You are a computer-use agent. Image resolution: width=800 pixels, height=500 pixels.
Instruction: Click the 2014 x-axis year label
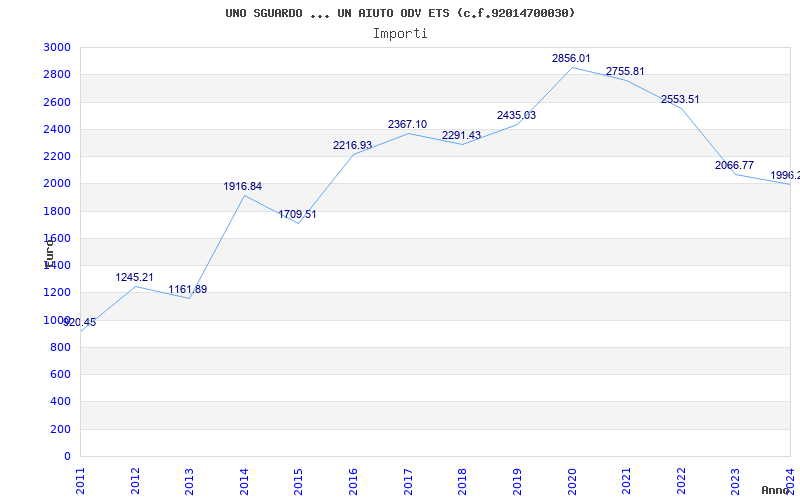tap(244, 481)
